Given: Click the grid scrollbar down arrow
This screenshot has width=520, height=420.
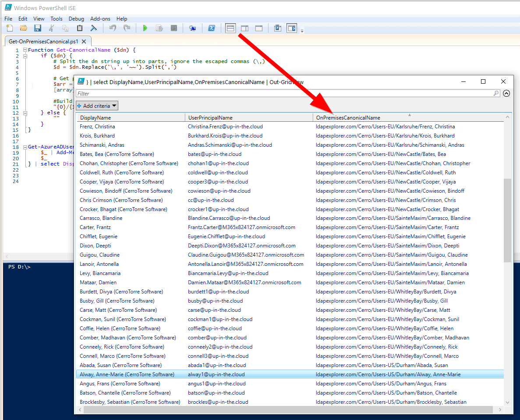Looking at the screenshot, I should [507, 402].
